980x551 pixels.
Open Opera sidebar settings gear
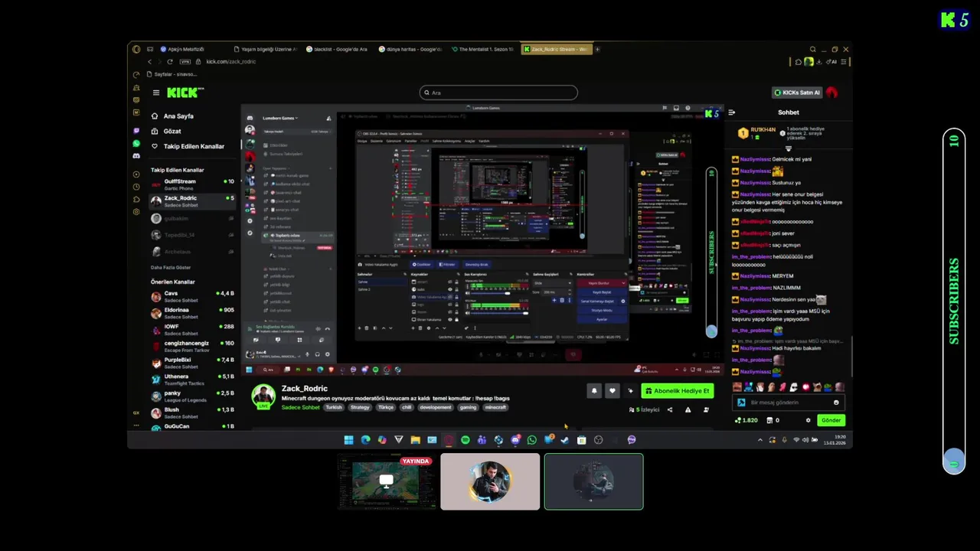(x=136, y=212)
